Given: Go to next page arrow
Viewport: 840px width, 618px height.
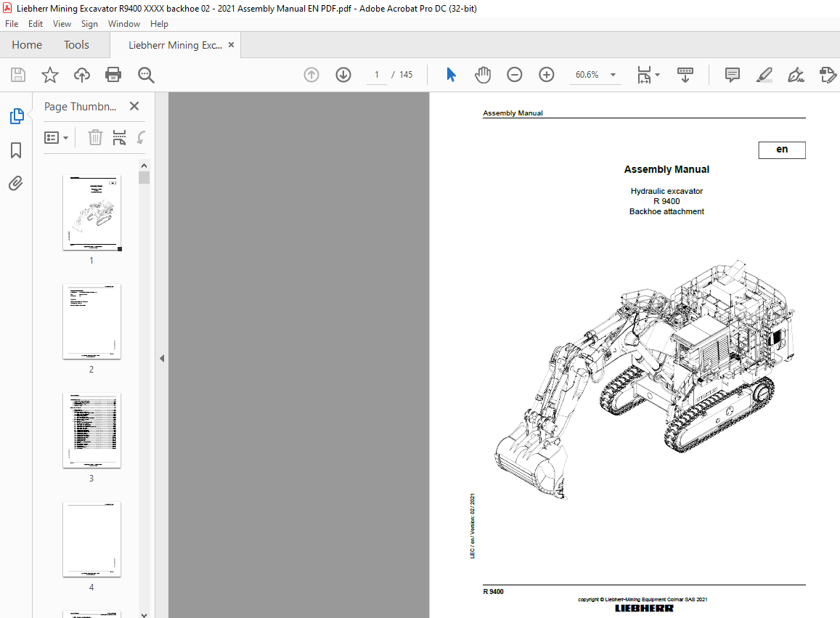Looking at the screenshot, I should point(343,75).
